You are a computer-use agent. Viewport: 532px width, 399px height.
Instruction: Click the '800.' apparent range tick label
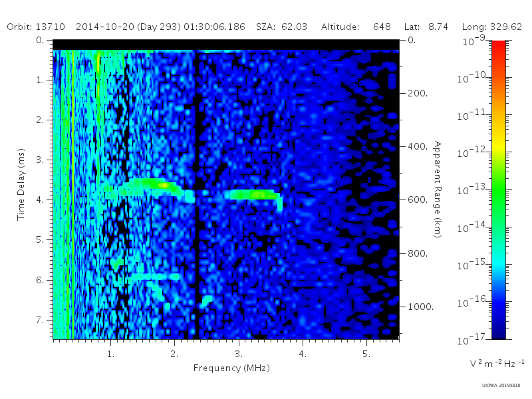point(418,253)
